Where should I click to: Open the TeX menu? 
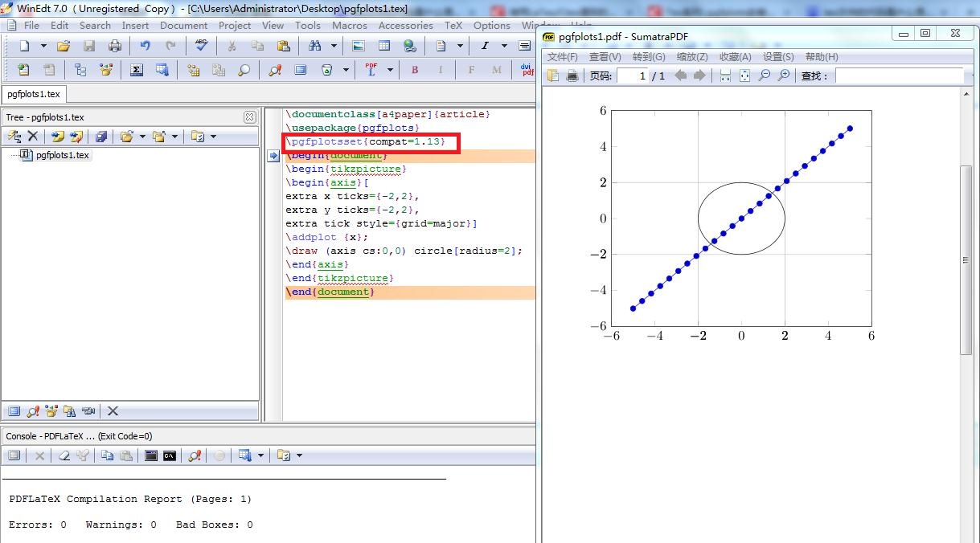(453, 25)
